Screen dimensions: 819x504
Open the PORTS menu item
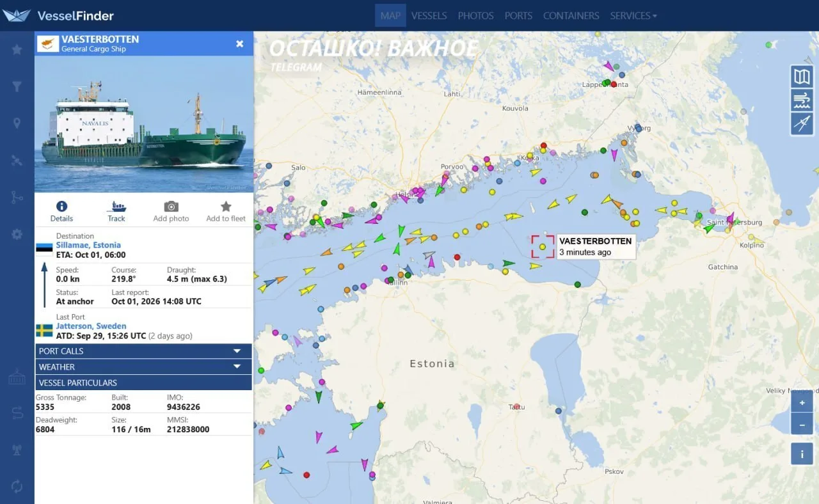[518, 15]
